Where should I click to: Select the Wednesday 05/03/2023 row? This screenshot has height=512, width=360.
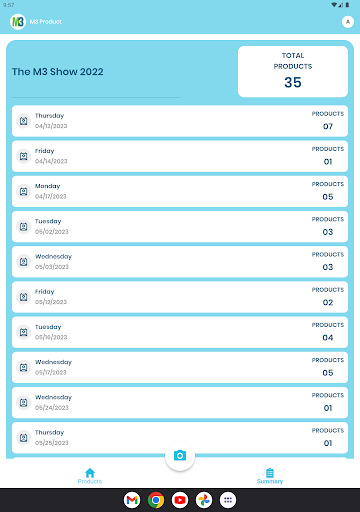(x=180, y=262)
